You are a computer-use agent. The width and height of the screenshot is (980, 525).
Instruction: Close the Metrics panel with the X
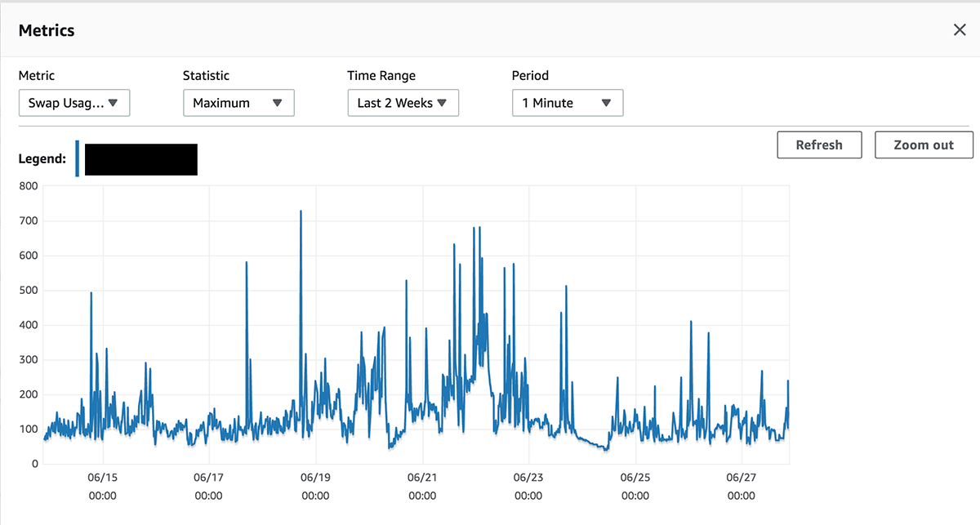[x=960, y=30]
